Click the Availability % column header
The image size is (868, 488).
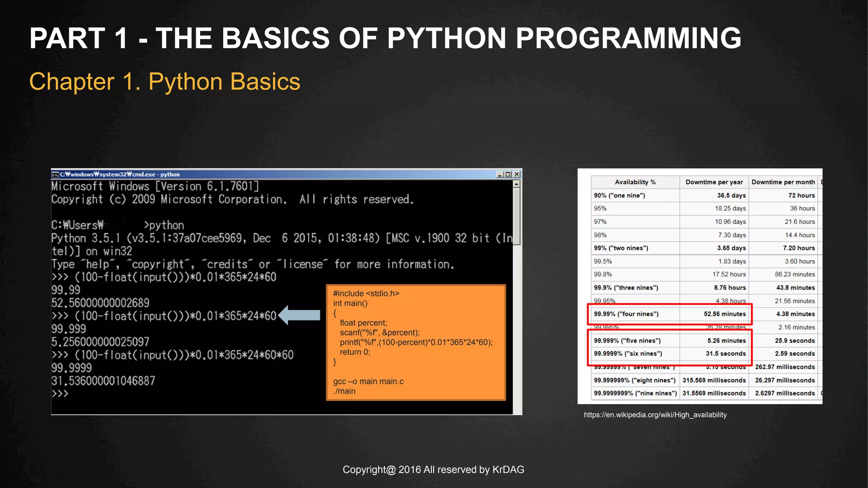tap(635, 182)
